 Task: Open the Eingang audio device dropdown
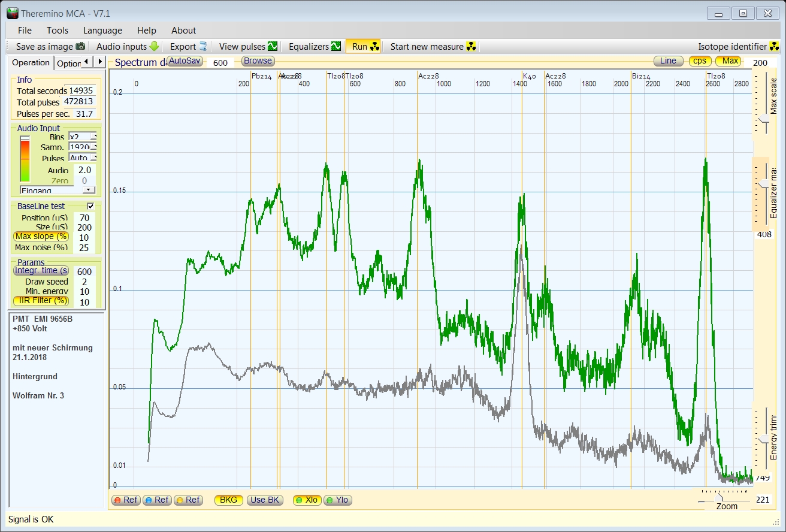click(x=58, y=190)
